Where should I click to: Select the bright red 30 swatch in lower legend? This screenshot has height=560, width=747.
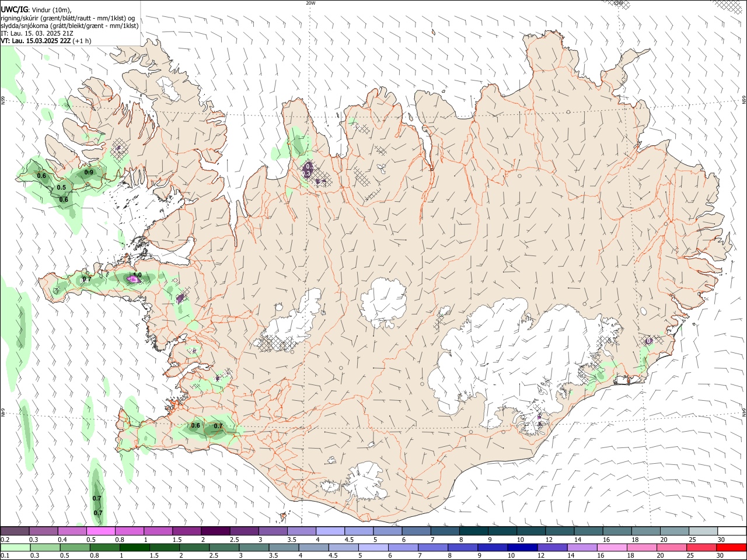tap(731, 547)
